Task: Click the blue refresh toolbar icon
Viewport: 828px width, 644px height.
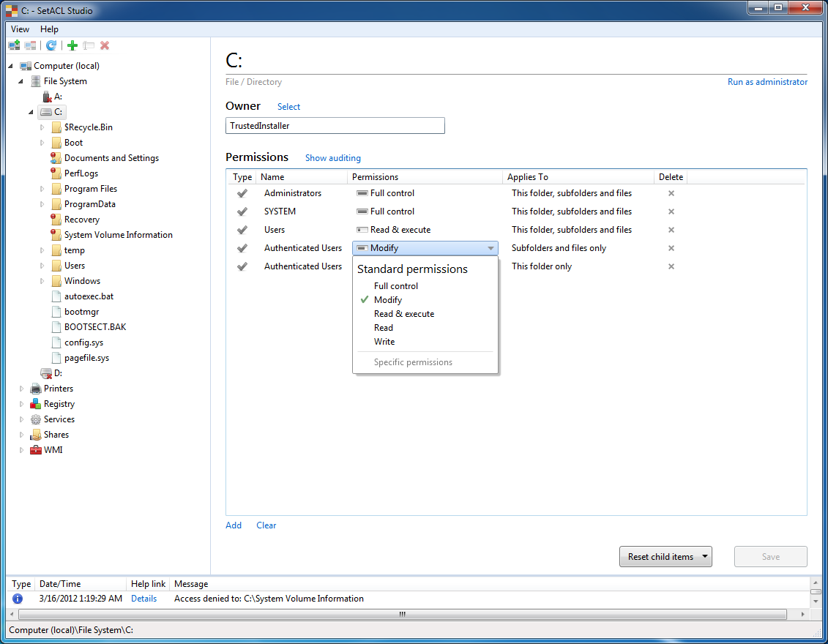Action: pos(51,45)
